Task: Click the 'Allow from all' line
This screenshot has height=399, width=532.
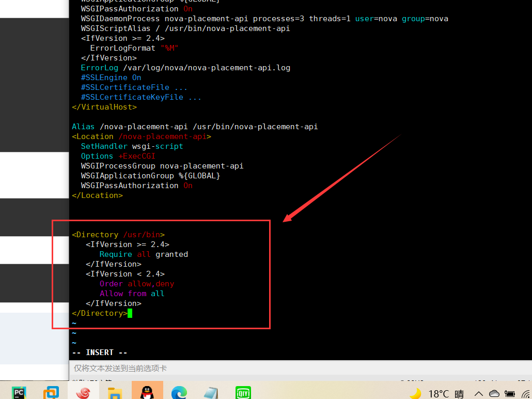Action: coord(132,294)
